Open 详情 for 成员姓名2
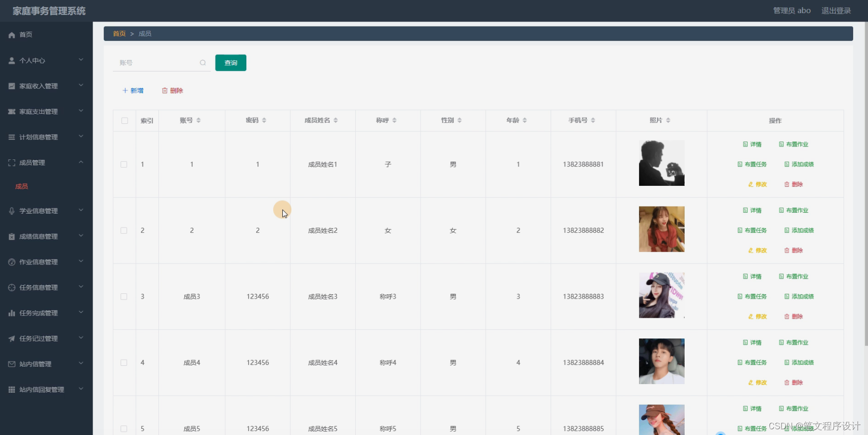Image resolution: width=868 pixels, height=435 pixels. (752, 210)
